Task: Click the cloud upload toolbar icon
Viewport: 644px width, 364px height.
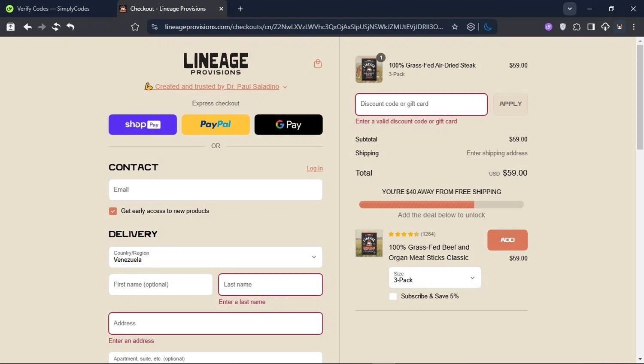Action: (605, 27)
